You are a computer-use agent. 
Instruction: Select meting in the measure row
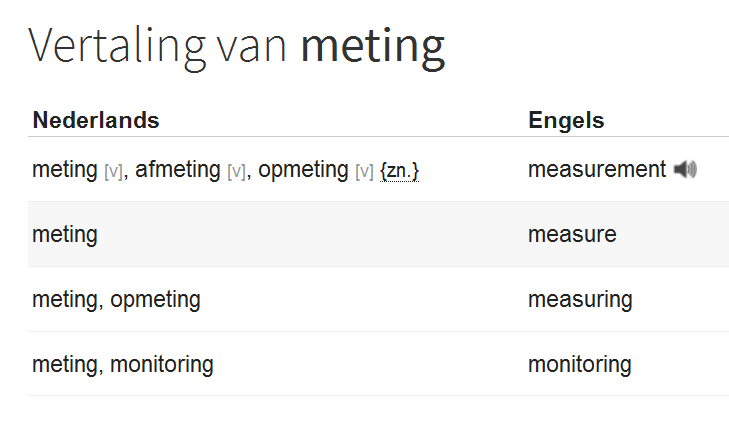point(64,235)
